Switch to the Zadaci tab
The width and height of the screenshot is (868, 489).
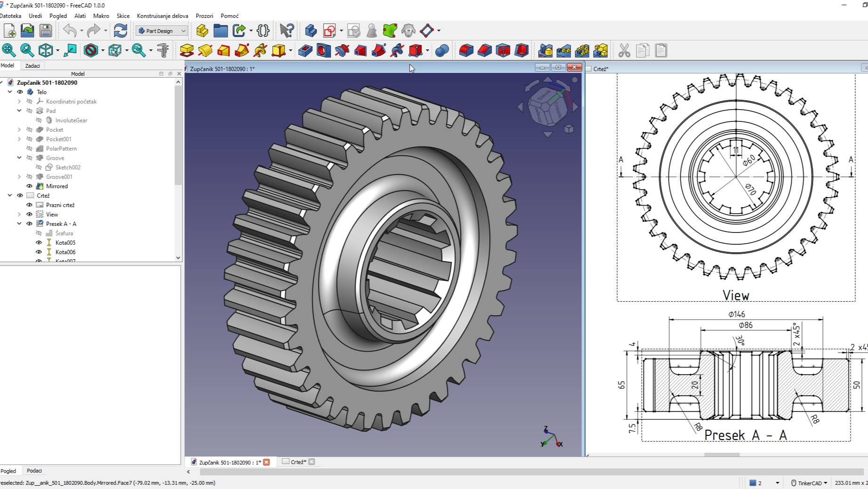[x=32, y=66]
